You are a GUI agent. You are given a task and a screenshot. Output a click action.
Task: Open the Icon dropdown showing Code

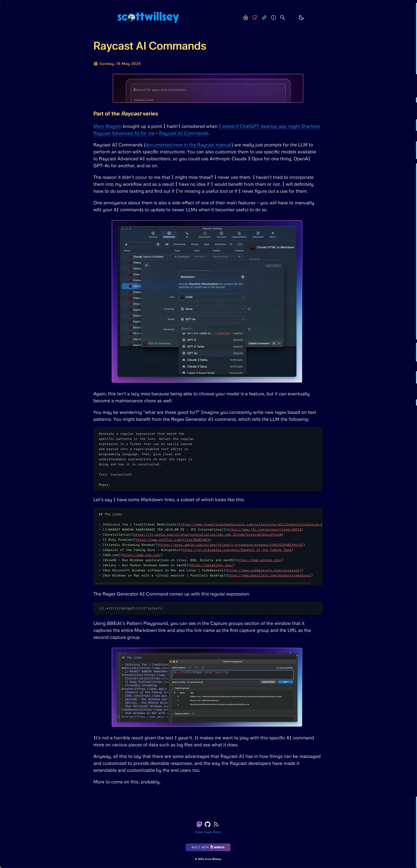(212, 297)
